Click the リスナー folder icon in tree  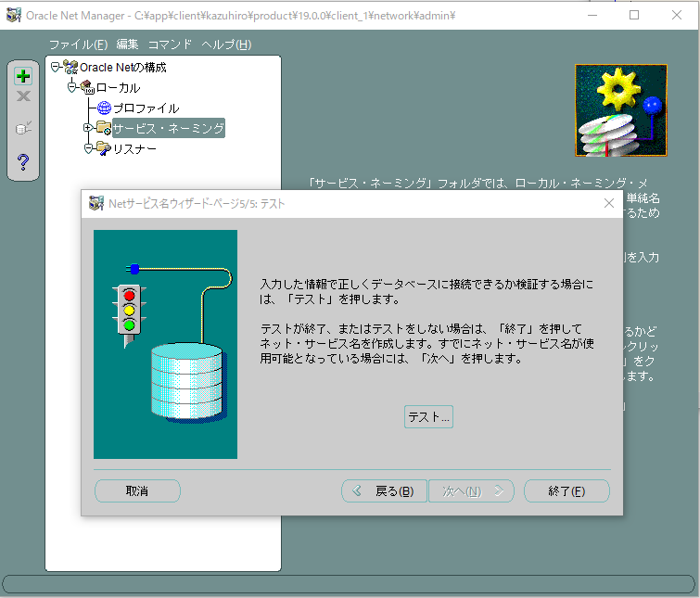103,148
